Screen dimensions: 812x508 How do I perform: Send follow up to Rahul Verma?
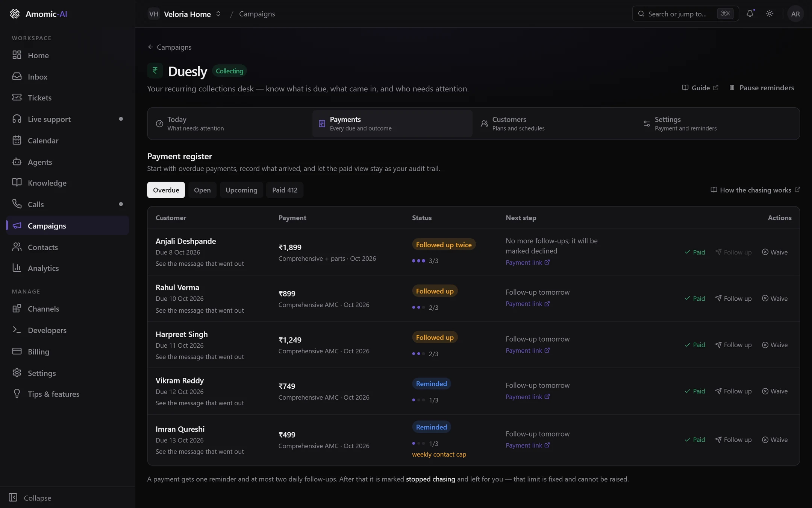point(733,298)
